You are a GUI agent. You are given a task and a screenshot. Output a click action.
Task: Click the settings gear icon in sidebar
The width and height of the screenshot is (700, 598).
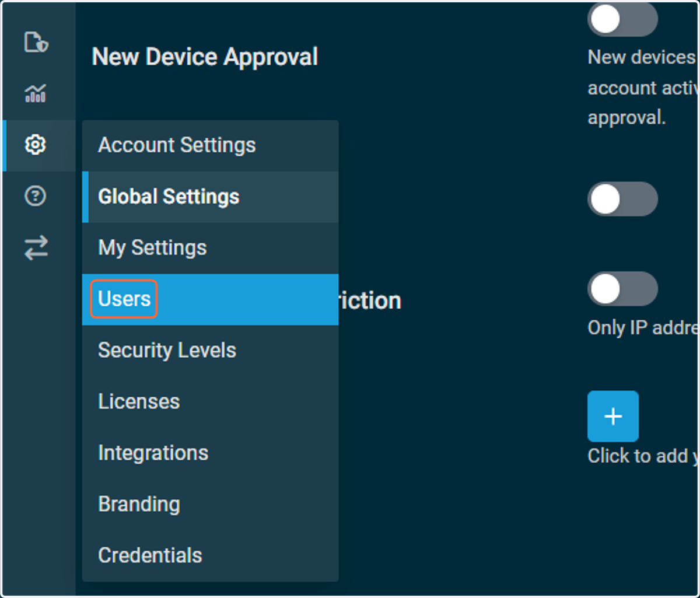[x=36, y=144]
